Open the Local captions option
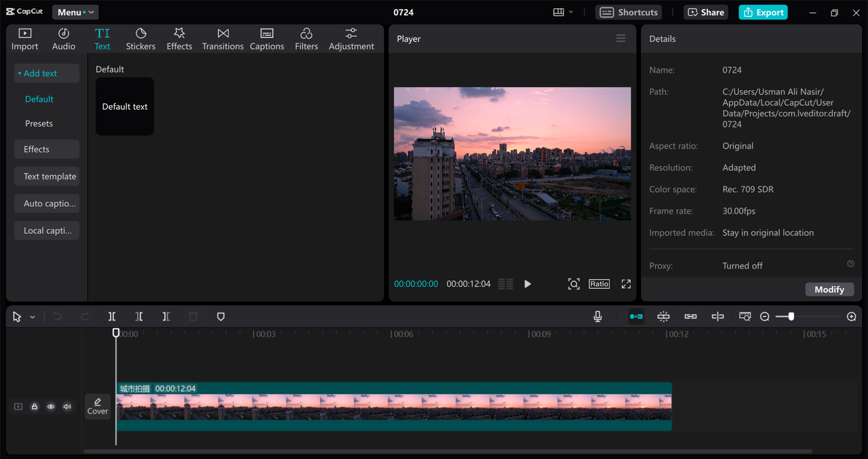The image size is (868, 459). click(47, 231)
